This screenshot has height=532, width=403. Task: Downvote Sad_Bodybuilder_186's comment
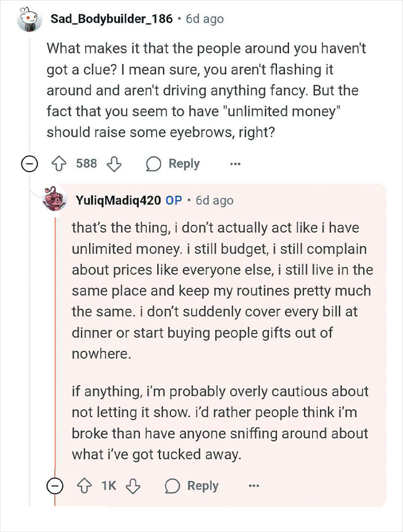click(114, 163)
